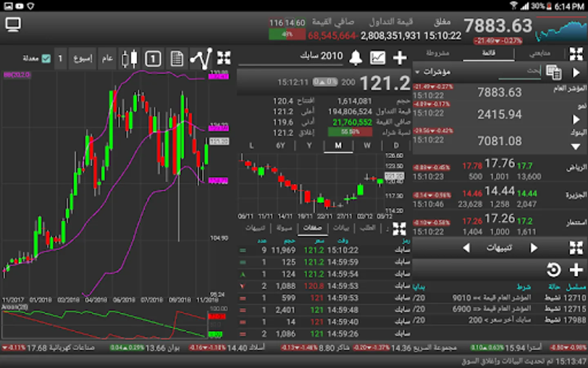This screenshot has width=588, height=368.
Task: Go to previous panel left of تنبيهات
Action: coord(466,248)
